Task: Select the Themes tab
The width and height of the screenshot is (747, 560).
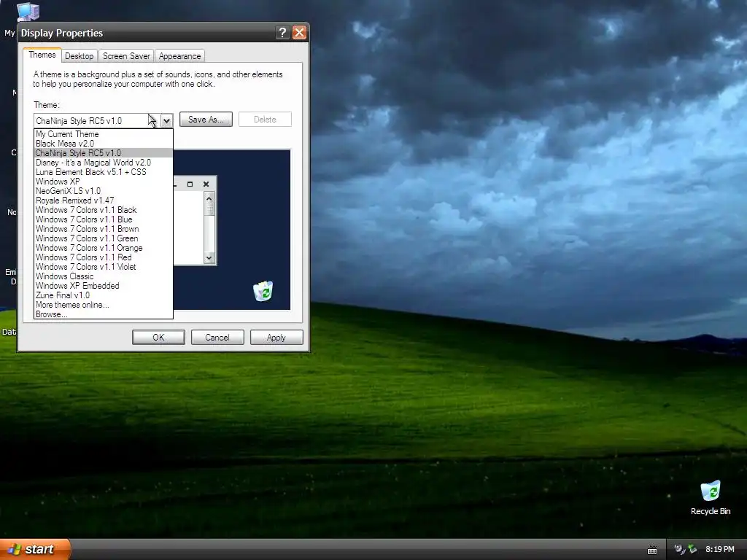Action: pos(42,55)
